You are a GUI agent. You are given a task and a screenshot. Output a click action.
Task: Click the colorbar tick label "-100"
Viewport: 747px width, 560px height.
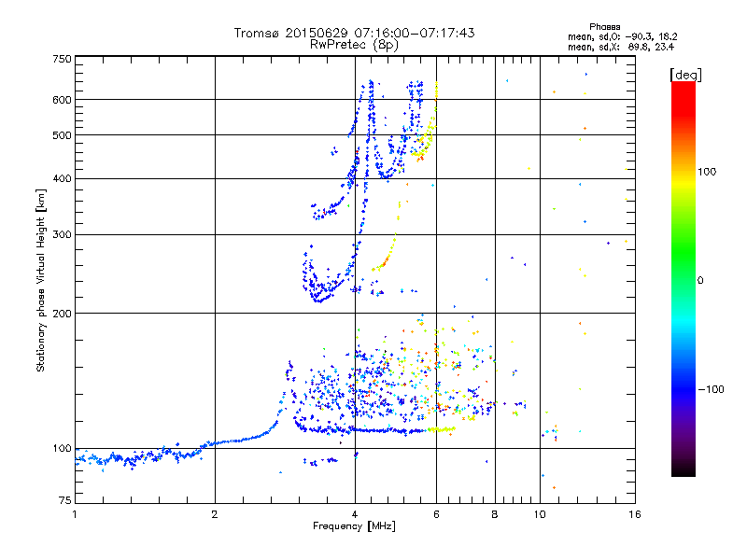[711, 389]
